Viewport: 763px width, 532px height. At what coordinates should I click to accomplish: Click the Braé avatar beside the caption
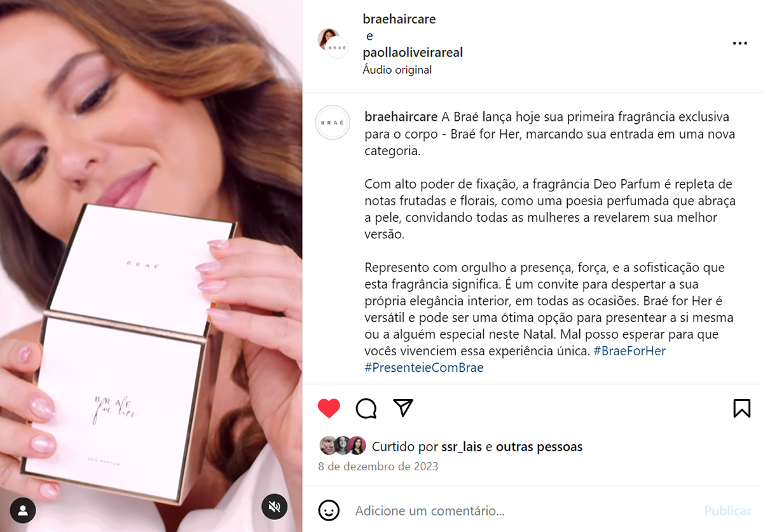click(333, 122)
